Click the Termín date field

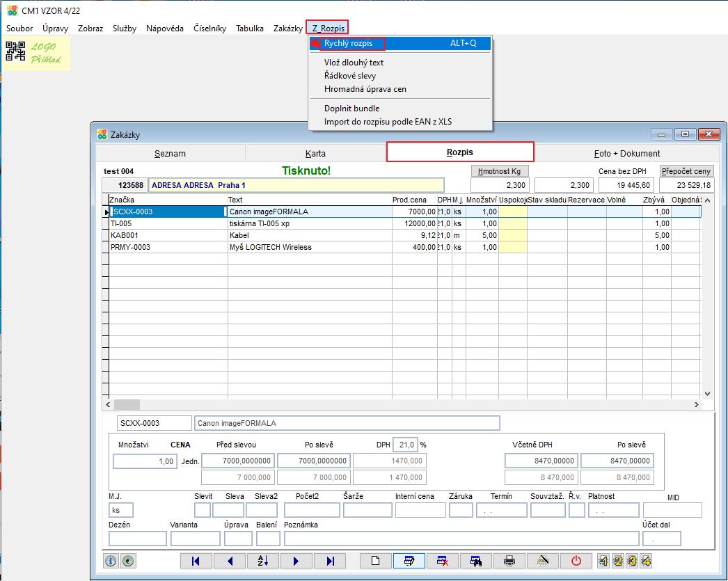(x=502, y=510)
